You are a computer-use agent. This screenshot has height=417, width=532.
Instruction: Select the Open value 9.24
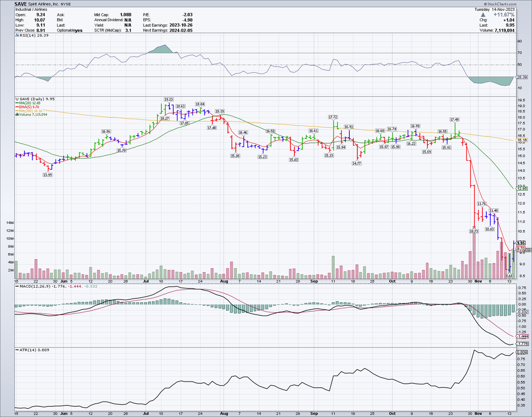(40, 14)
